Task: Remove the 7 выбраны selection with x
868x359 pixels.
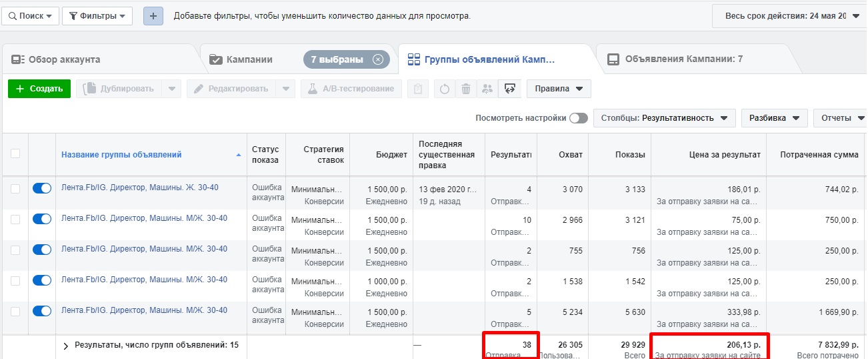Action: [x=378, y=59]
